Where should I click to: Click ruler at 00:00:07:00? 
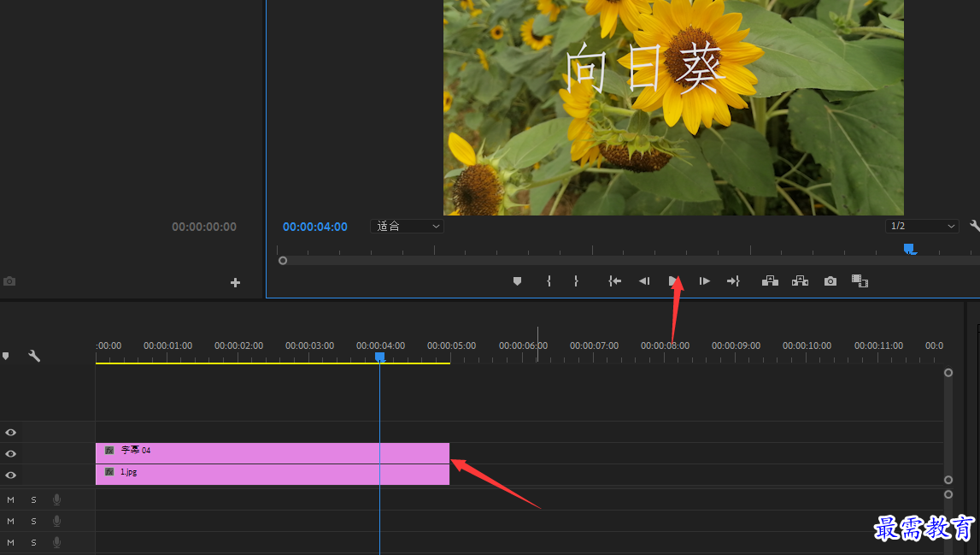tap(594, 345)
